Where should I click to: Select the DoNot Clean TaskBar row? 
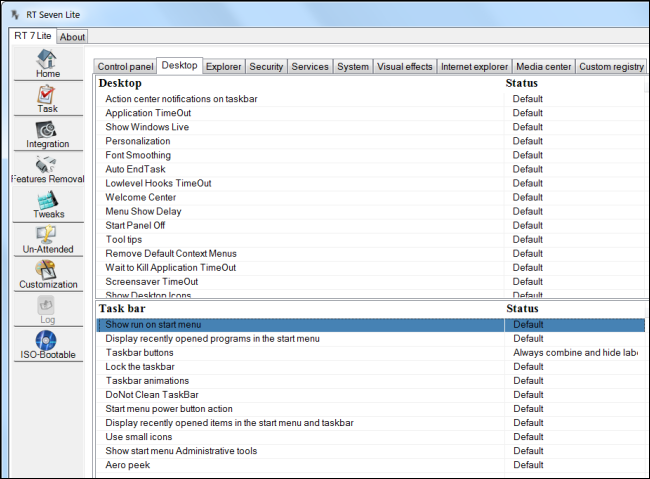coord(371,395)
